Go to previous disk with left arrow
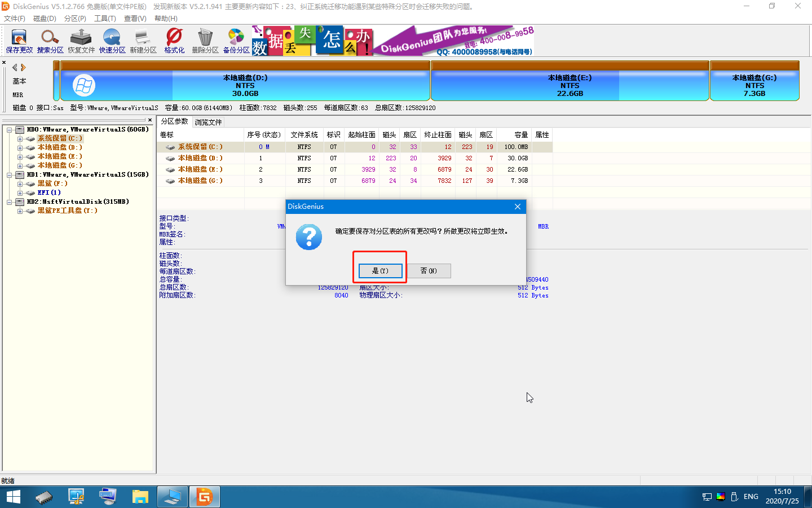The width and height of the screenshot is (812, 508). [x=15, y=67]
